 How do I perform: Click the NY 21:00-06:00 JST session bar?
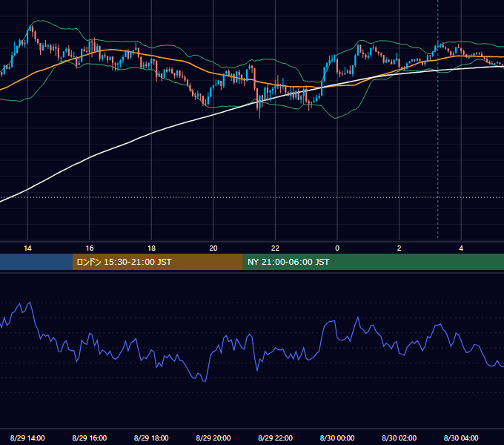(x=373, y=262)
